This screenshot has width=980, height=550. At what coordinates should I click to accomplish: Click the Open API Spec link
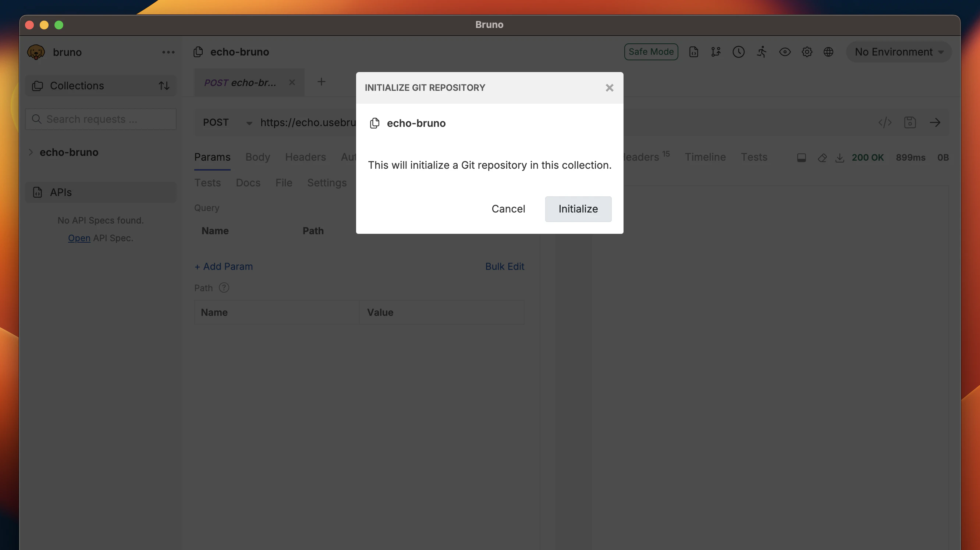(79, 238)
